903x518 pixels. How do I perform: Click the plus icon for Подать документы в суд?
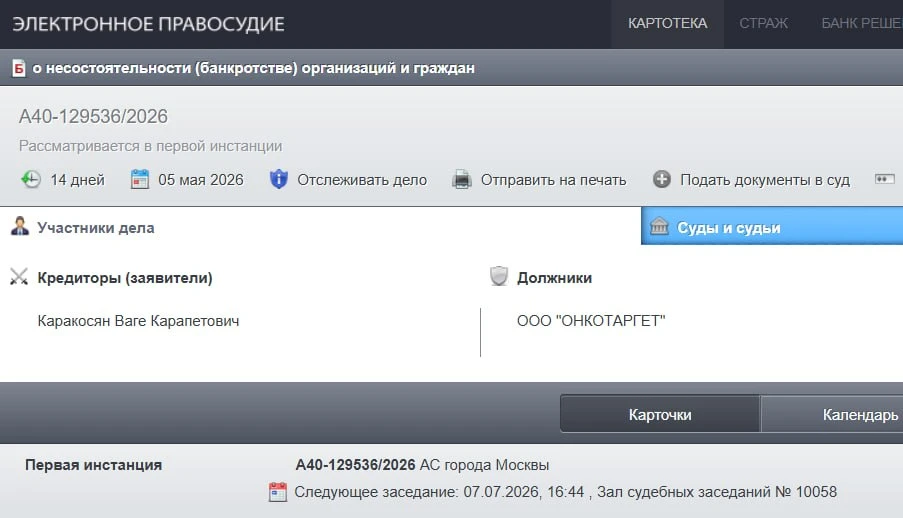click(x=662, y=179)
